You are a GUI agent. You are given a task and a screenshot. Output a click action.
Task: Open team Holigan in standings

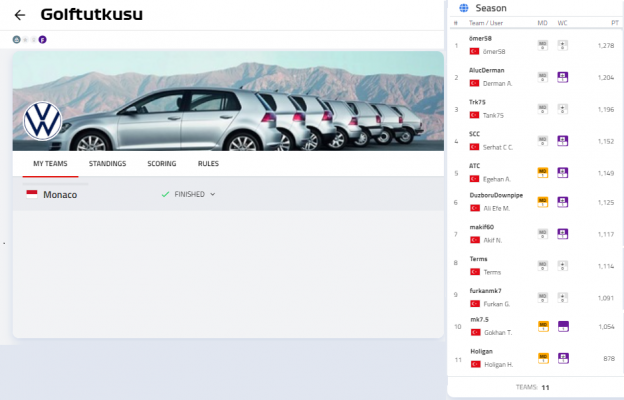482,351
